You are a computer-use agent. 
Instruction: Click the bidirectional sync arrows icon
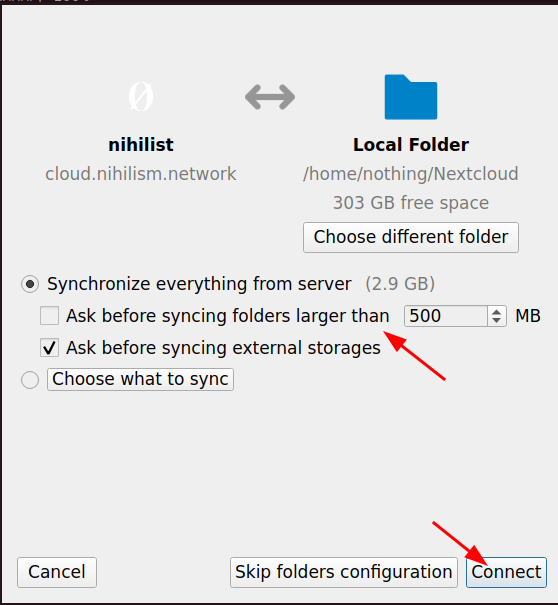(270, 97)
